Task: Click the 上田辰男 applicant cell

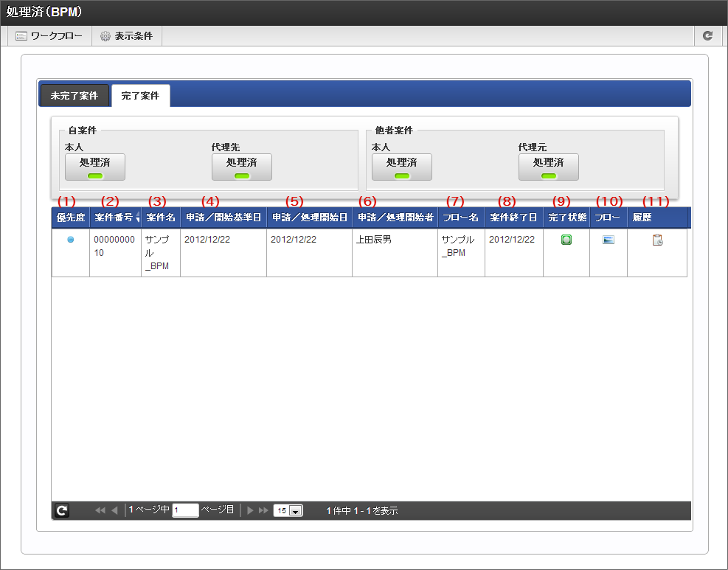Action: click(x=395, y=252)
